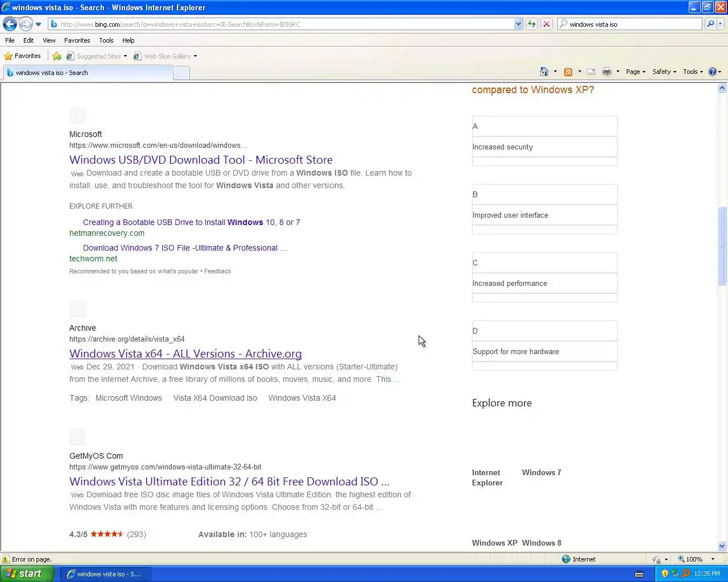728x582 pixels.
Task: Open Web Slice Gallery dropdown
Action: [x=166, y=56]
